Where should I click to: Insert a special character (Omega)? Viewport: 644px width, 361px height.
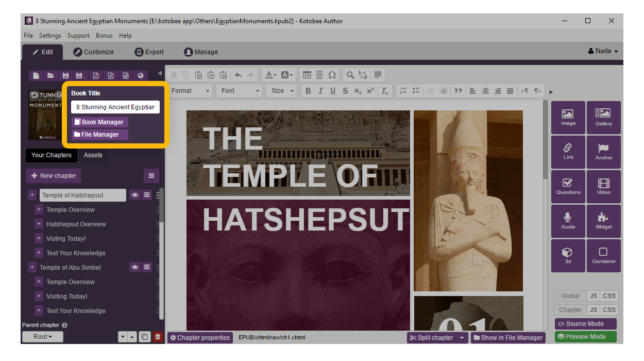(x=332, y=75)
